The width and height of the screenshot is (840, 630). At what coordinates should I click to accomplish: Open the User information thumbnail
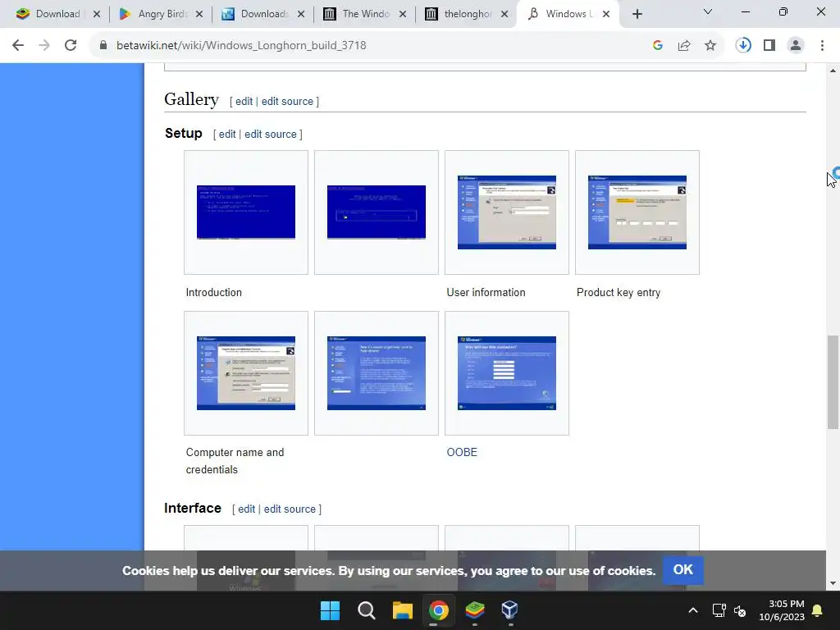[x=507, y=212]
